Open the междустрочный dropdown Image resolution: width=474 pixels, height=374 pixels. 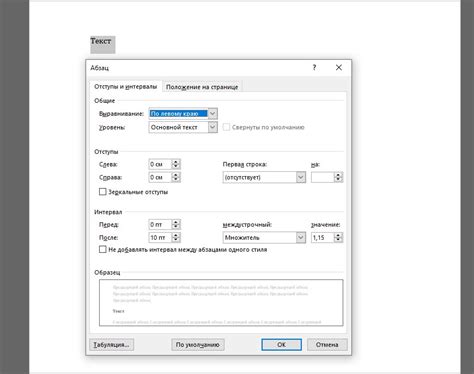(x=264, y=238)
